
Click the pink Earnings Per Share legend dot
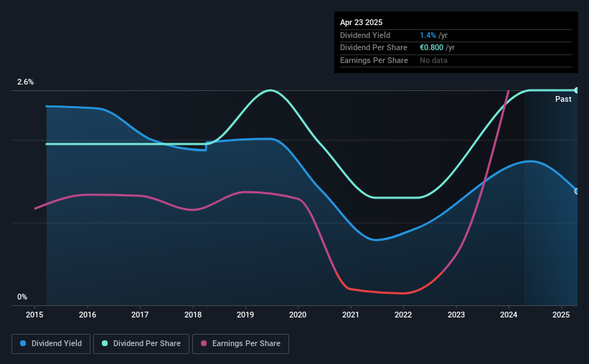pyautogui.click(x=204, y=343)
